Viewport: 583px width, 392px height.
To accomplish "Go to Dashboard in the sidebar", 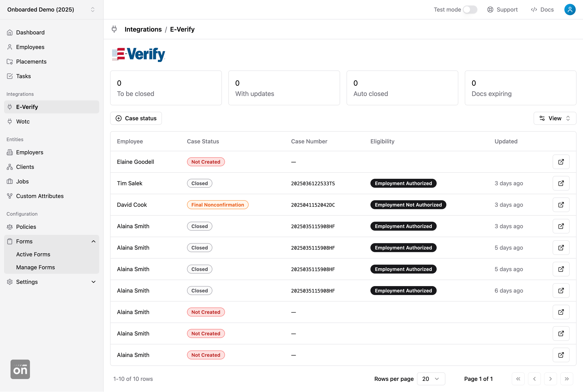I will coord(51,33).
